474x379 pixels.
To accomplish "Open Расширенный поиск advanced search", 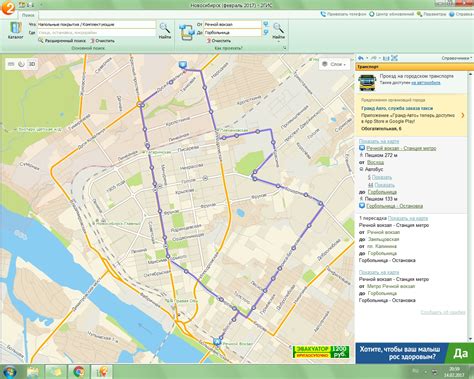I will pos(62,41).
